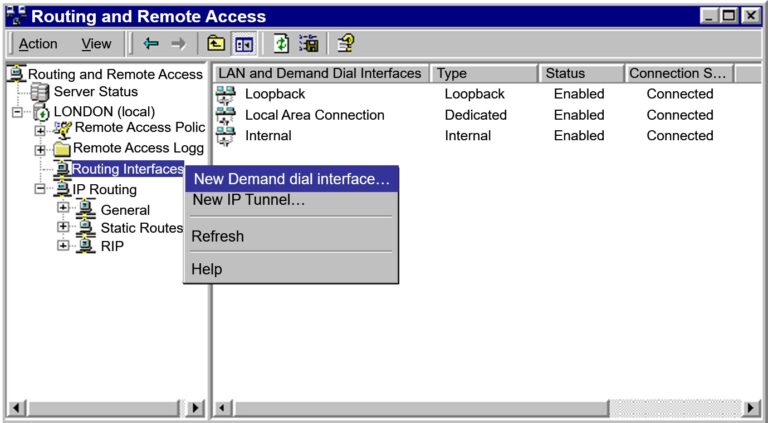Click the Dedicated type cell
This screenshot has height=423, width=768.
pos(476,115)
